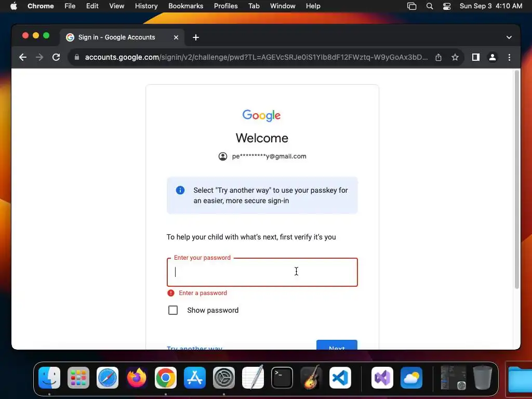Open App Store from the Dock
Viewport: 532px width, 399px height.
coord(195,378)
